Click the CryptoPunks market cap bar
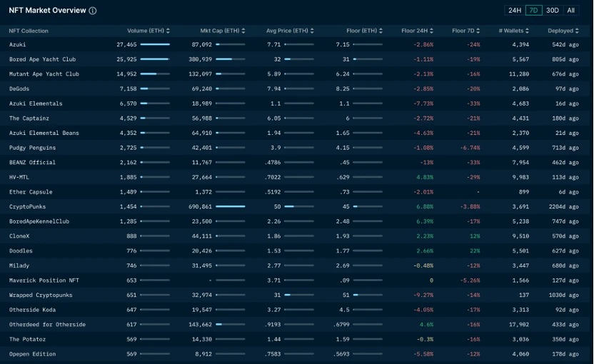 click(230, 206)
